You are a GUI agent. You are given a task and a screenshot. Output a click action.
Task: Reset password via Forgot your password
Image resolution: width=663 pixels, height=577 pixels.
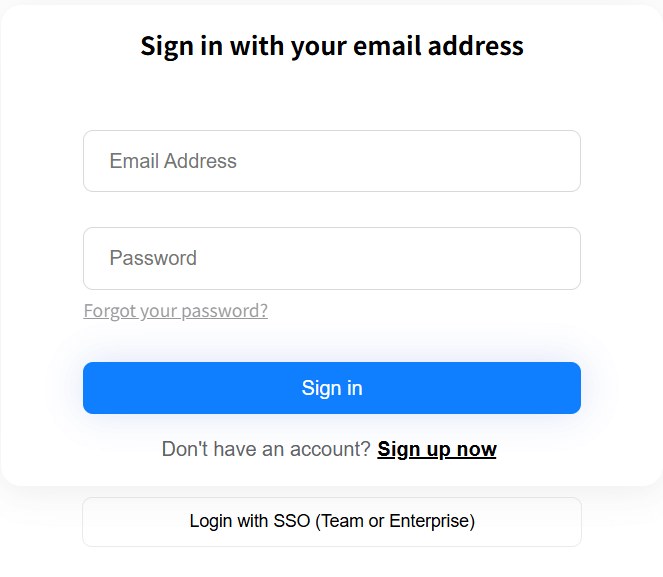point(176,311)
